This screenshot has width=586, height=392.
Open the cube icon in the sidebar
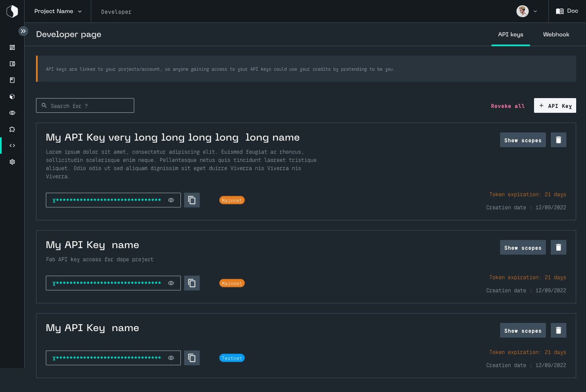click(12, 96)
